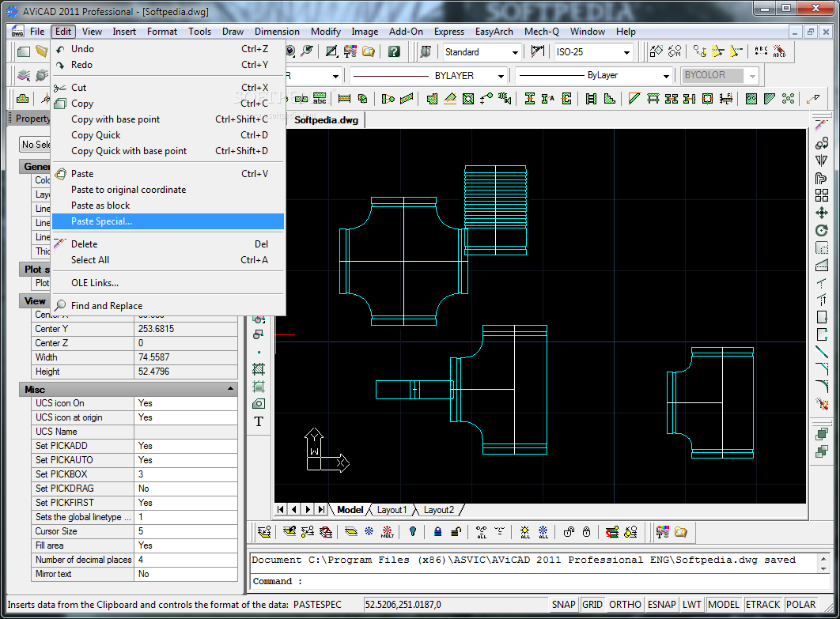Open the BYCOLOR plot style dropdown
The height and width of the screenshot is (619, 840).
(x=752, y=76)
